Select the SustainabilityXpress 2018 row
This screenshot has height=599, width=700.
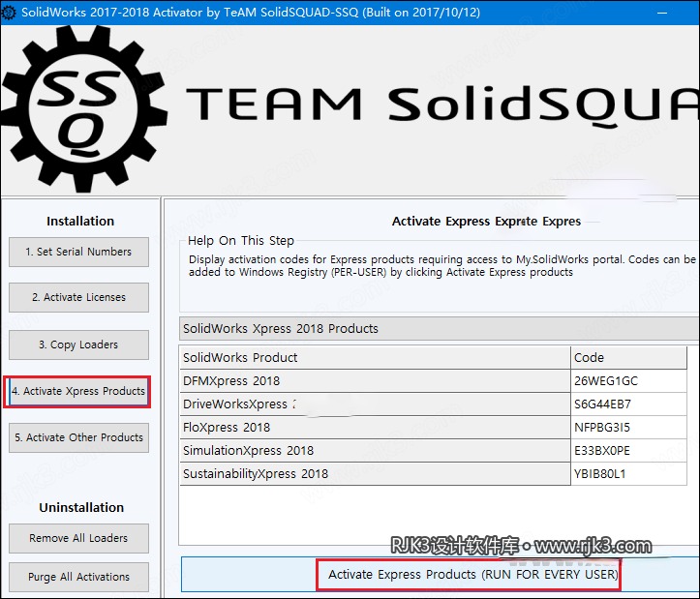[433, 473]
